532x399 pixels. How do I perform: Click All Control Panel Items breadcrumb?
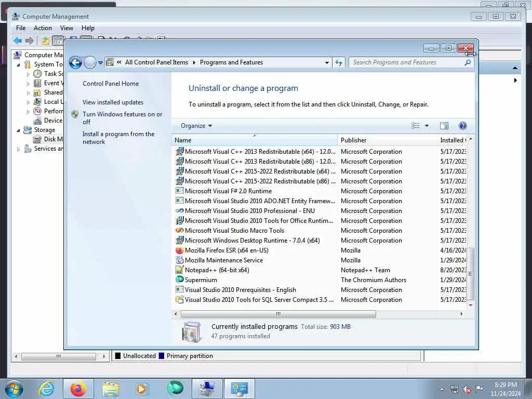[156, 62]
